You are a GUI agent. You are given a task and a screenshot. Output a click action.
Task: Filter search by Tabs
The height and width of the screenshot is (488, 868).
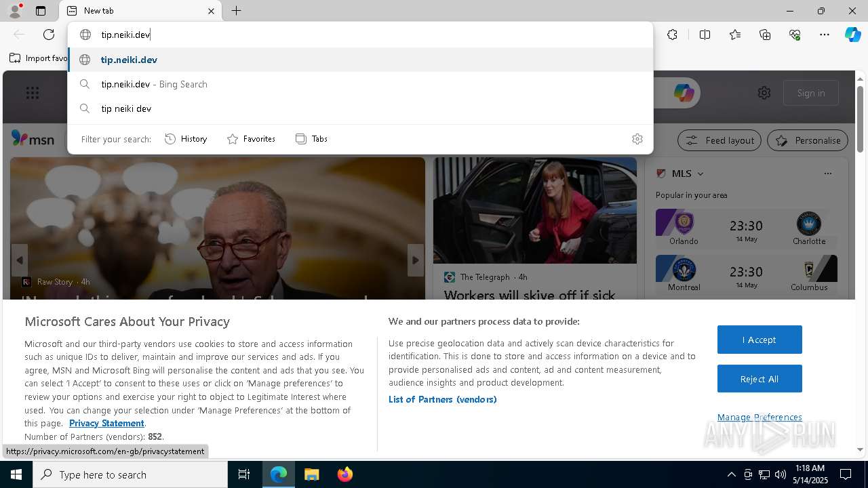311,139
